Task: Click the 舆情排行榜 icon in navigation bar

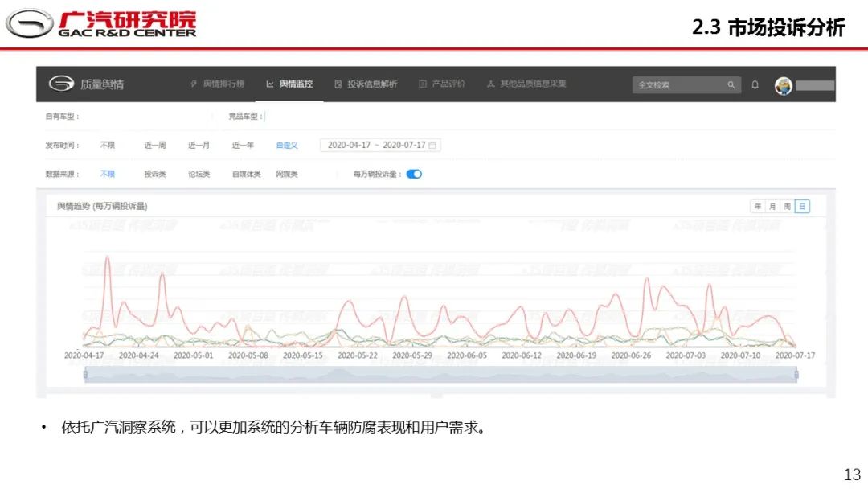Action: click(194, 84)
